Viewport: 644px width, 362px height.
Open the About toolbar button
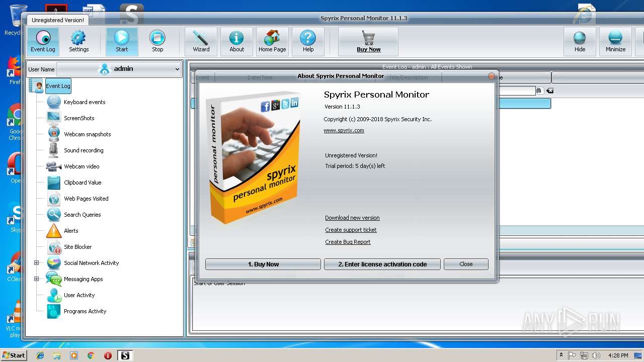(x=236, y=41)
